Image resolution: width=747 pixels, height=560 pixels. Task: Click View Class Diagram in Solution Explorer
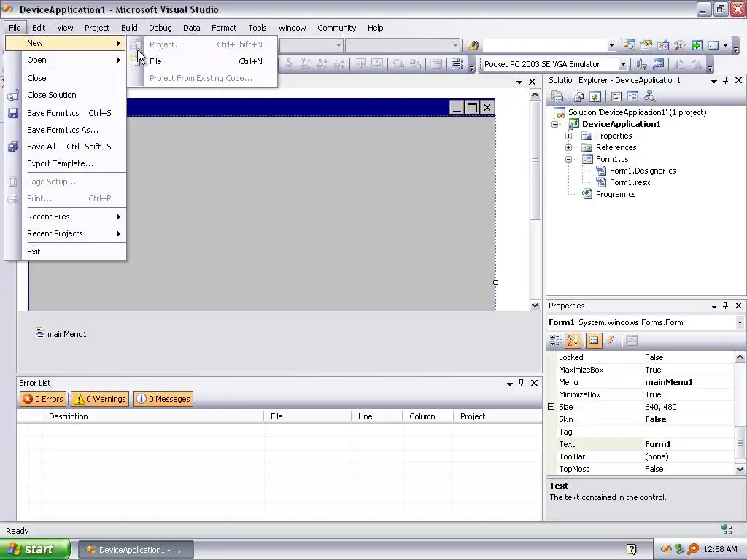[649, 97]
